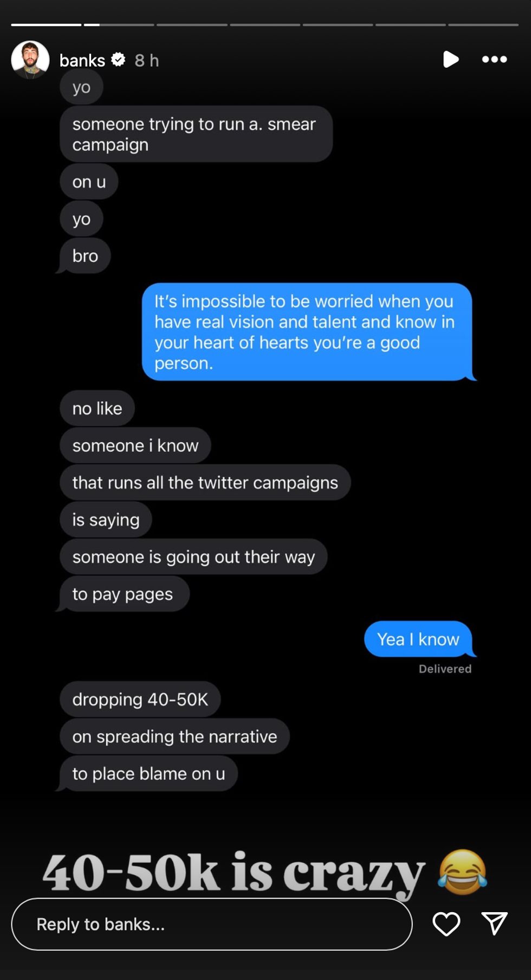Click the banks username
The image size is (531, 980).
tap(82, 60)
